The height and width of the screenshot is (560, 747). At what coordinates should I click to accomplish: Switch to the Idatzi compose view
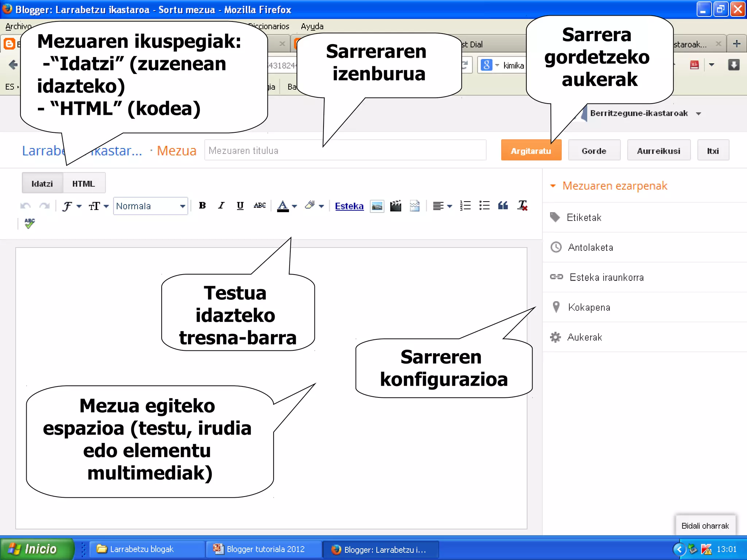42,183
